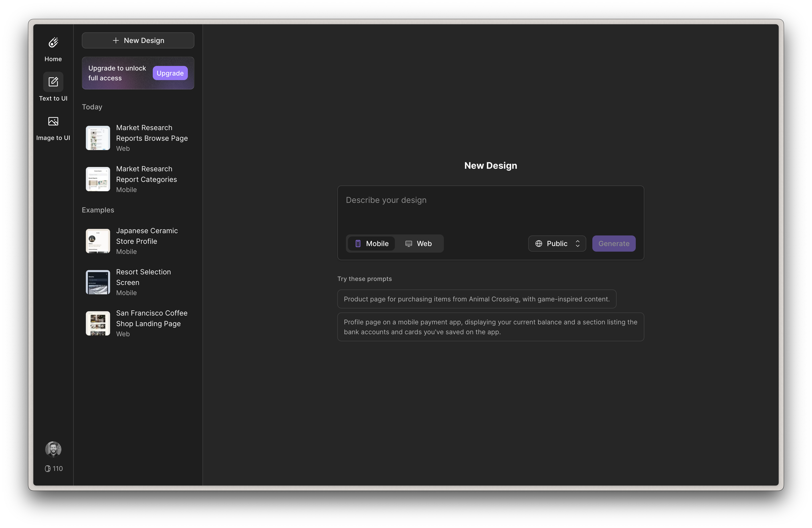This screenshot has width=812, height=528.
Task: Click the up-down chevron next to Public
Action: [578, 244]
